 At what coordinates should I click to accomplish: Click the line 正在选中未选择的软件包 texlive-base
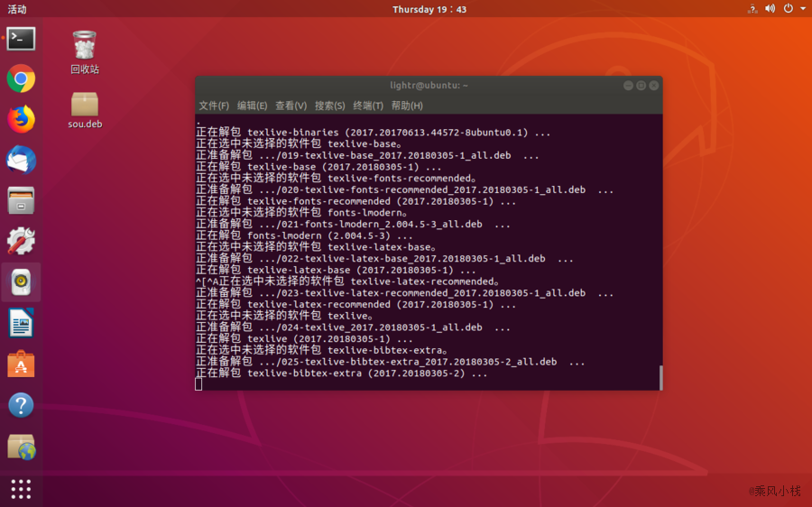point(299,144)
